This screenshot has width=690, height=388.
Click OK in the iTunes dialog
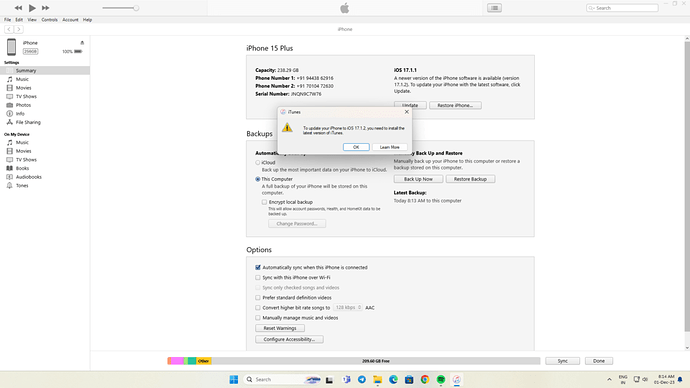tap(356, 147)
